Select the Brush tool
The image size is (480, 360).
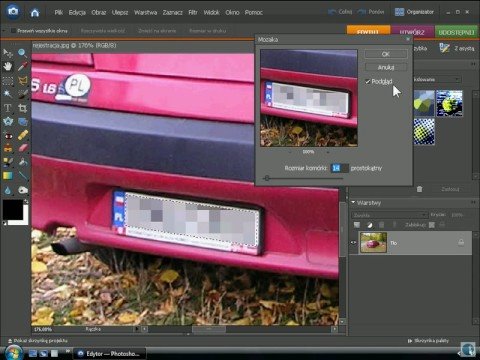tap(7, 162)
